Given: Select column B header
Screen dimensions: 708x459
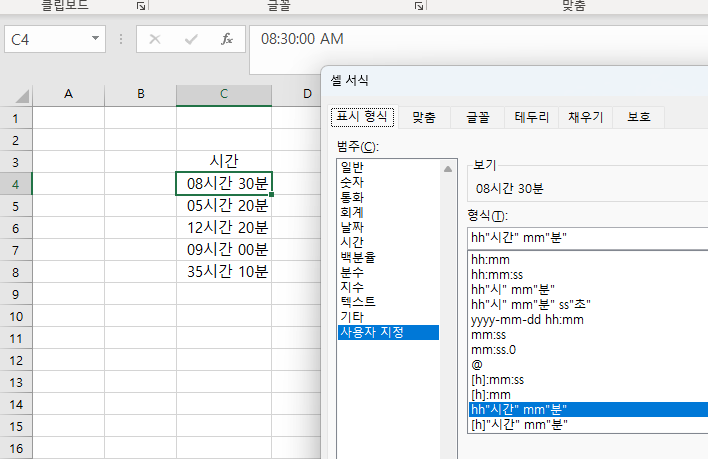Looking at the screenshot, I should point(140,94).
